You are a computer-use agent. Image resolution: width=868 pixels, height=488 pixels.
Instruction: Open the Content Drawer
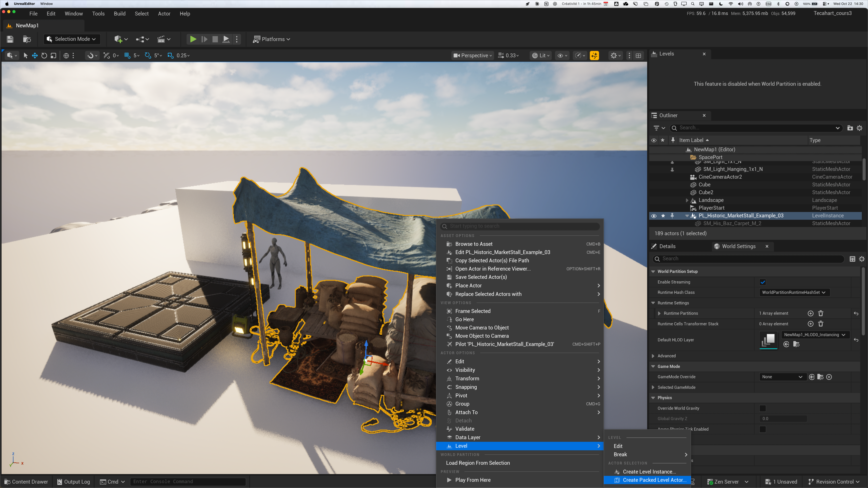(26, 482)
